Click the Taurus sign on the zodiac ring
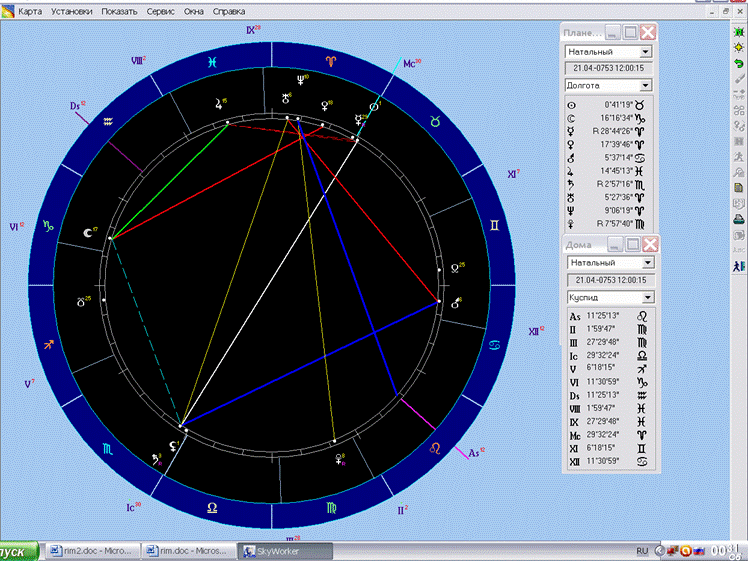The width and height of the screenshot is (748, 561). pos(435,120)
